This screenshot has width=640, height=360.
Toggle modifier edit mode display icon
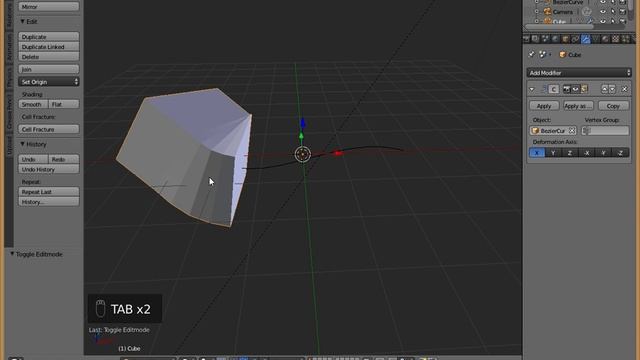(584, 89)
